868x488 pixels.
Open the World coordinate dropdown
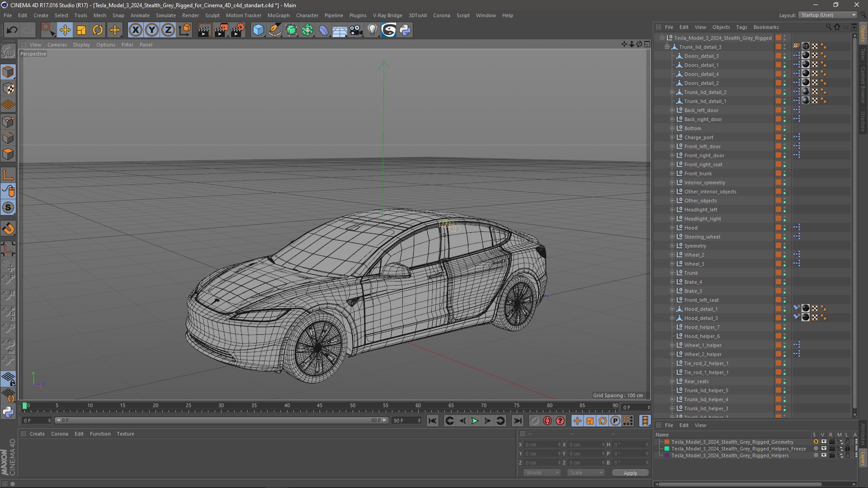click(x=542, y=473)
